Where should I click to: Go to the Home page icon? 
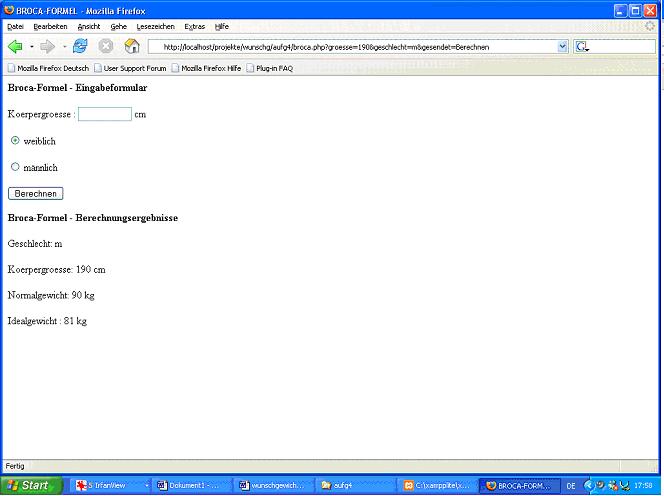131,46
